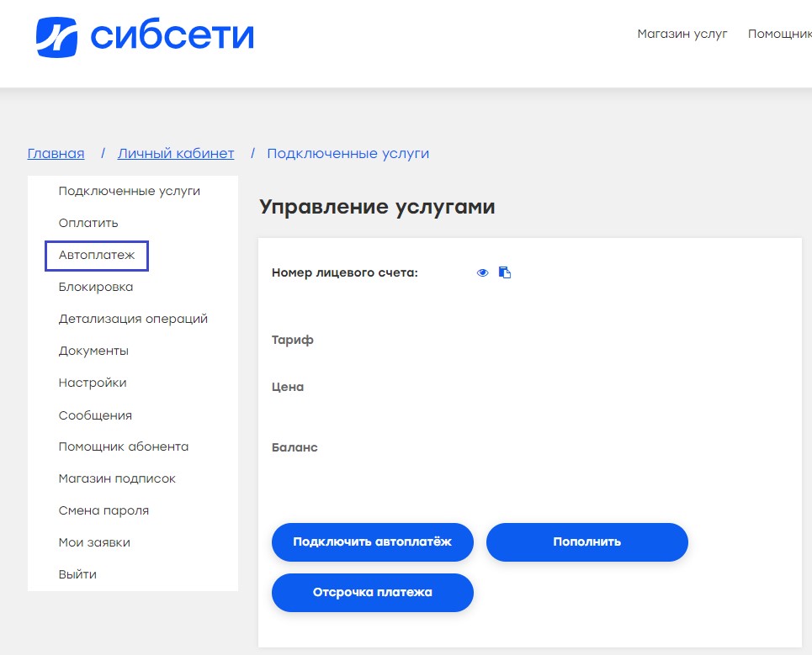Click the Номер лицевого счета label
The width and height of the screenshot is (812, 655).
[345, 272]
